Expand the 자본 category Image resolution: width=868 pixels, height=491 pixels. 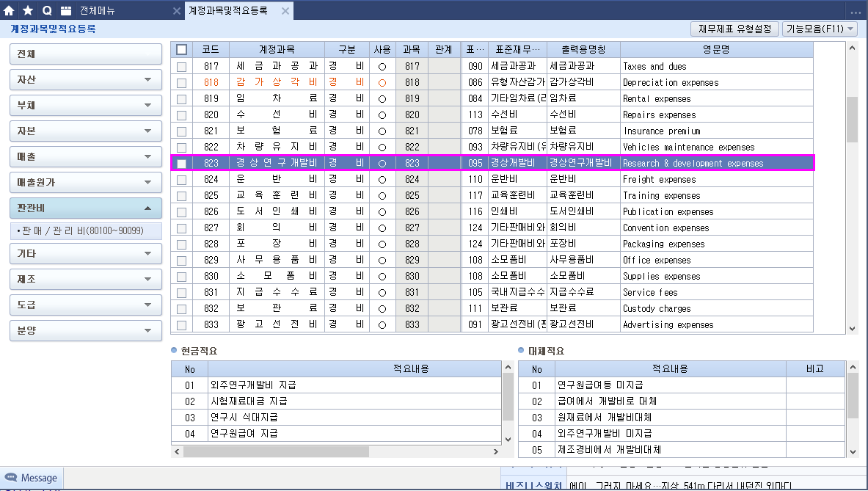pyautogui.click(x=86, y=131)
